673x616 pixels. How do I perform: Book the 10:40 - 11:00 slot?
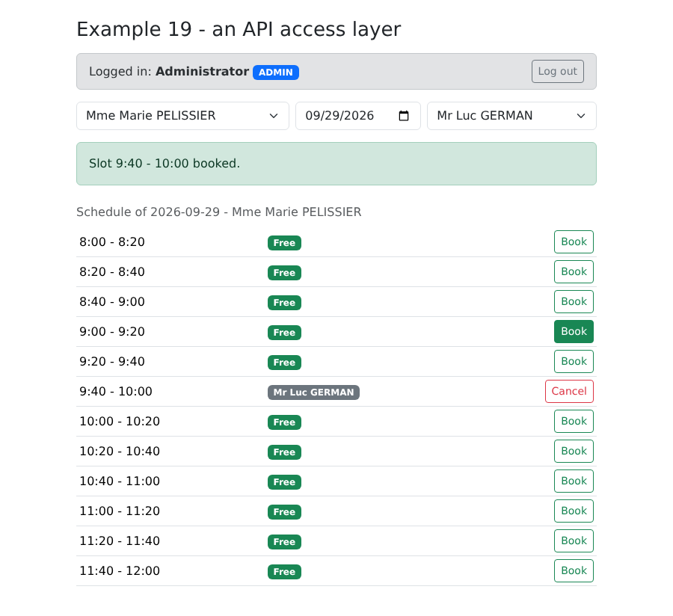[x=574, y=481]
